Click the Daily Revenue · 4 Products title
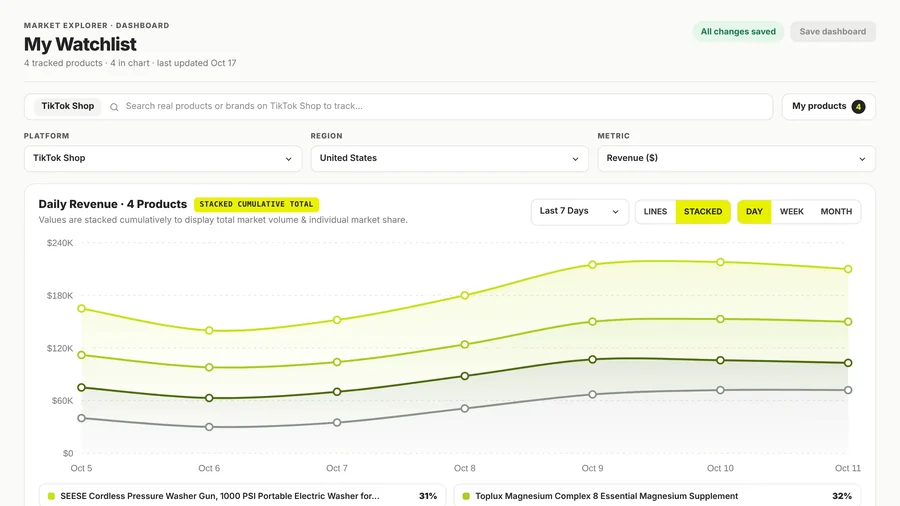Image resolution: width=900 pixels, height=506 pixels. tap(112, 204)
